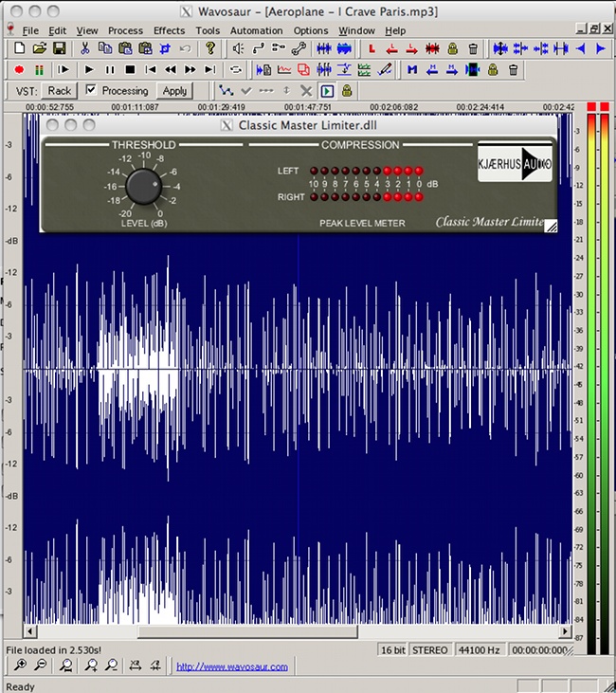Viewport: 616px width, 693px height.
Task: Click the Open folder icon
Action: click(39, 48)
